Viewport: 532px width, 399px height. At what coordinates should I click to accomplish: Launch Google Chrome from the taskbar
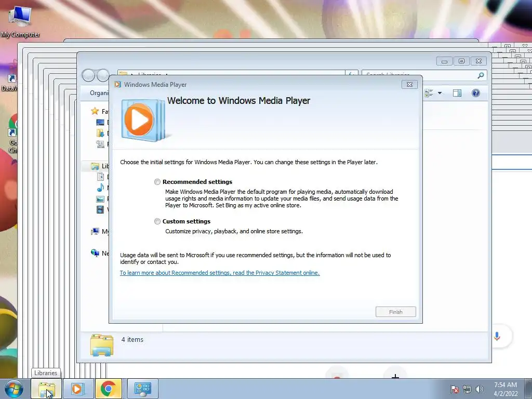point(108,389)
